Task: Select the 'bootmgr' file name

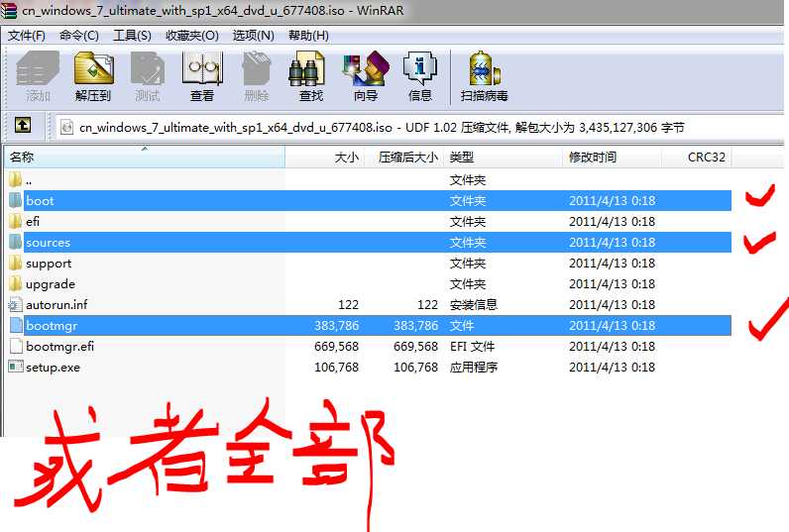Action: point(52,326)
